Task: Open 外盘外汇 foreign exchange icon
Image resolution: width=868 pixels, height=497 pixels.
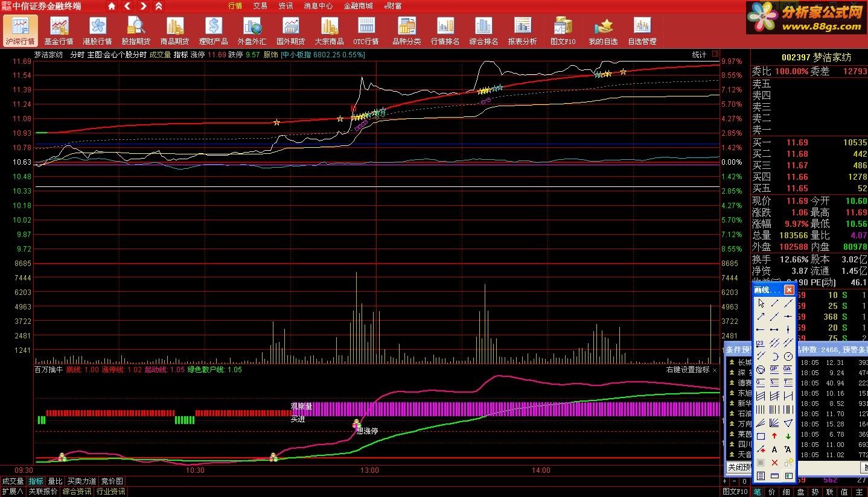Action: pyautogui.click(x=252, y=30)
